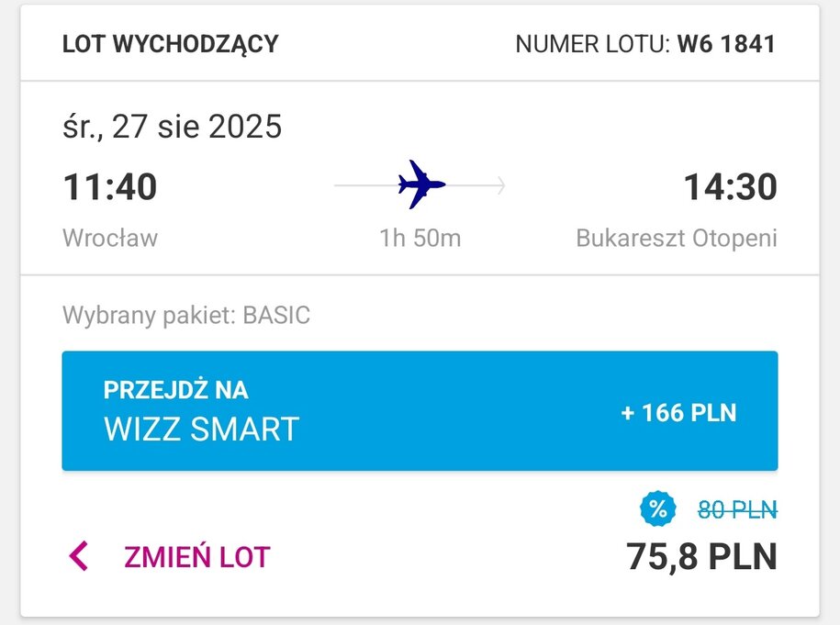Click the LOT WYCHODZĄCY header

click(171, 44)
